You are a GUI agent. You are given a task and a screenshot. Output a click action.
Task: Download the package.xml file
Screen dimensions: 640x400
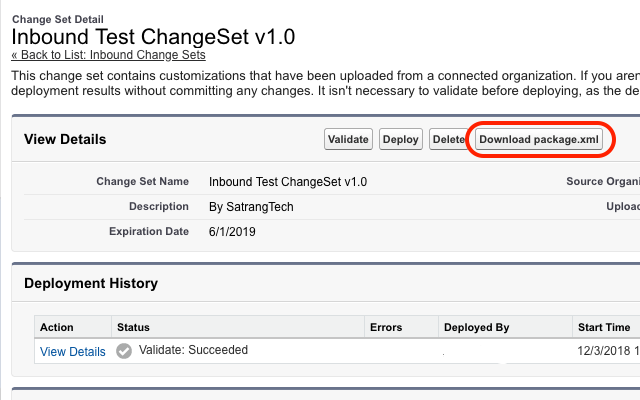(x=540, y=139)
